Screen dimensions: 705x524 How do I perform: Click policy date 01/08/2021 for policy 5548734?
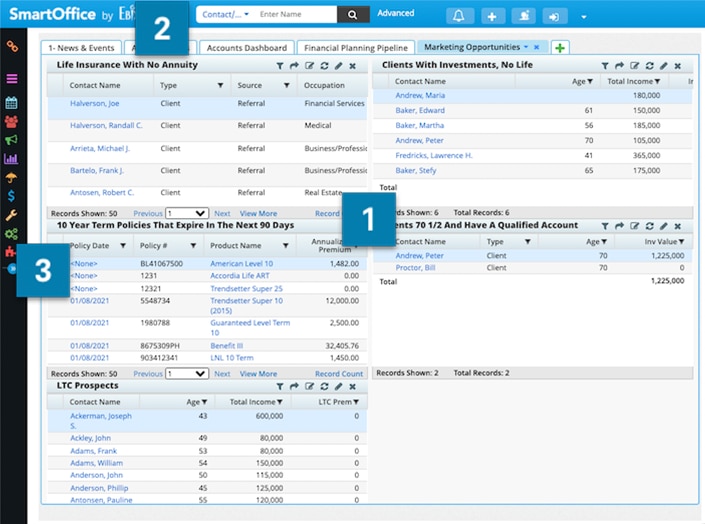[x=89, y=301]
